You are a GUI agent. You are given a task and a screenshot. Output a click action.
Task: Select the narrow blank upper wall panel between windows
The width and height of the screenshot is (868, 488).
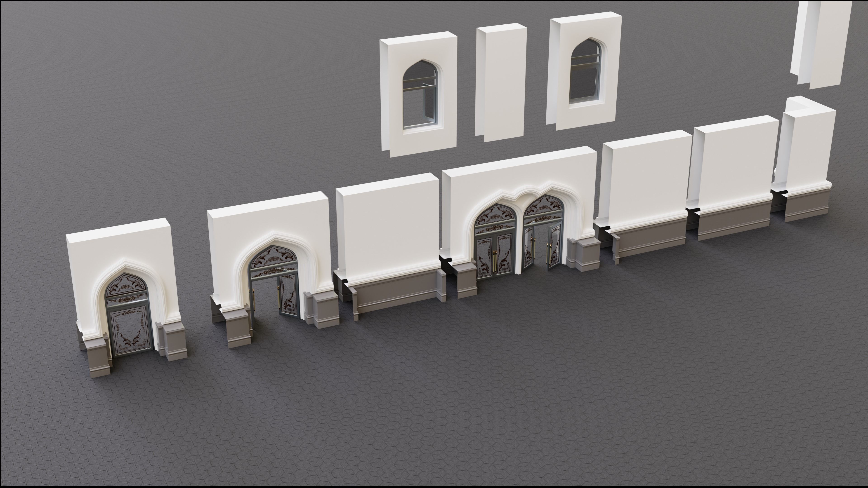[501, 82]
